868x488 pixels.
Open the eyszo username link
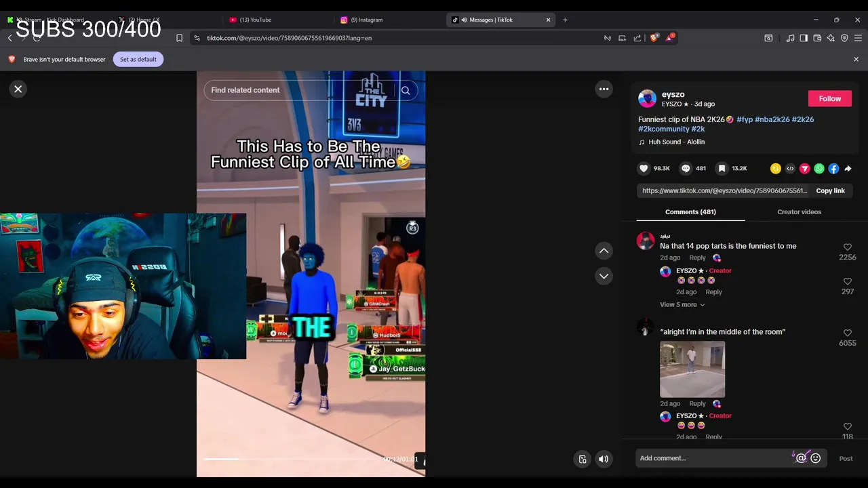673,94
